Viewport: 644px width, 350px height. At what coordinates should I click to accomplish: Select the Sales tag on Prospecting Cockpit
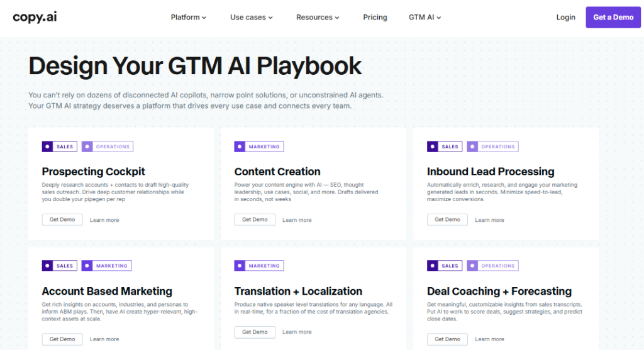[60, 146]
